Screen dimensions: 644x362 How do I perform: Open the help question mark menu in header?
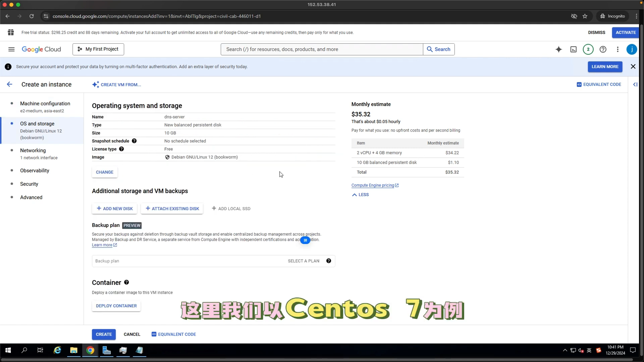click(603, 49)
